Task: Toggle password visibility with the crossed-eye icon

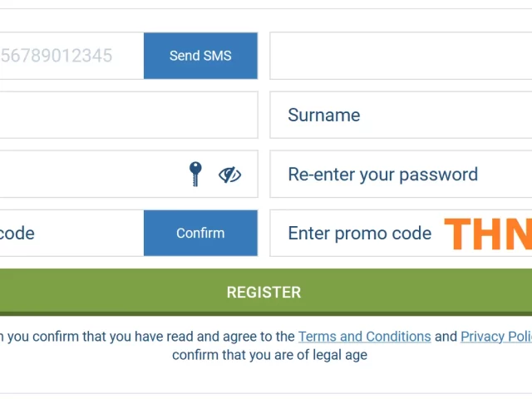Action: point(229,175)
